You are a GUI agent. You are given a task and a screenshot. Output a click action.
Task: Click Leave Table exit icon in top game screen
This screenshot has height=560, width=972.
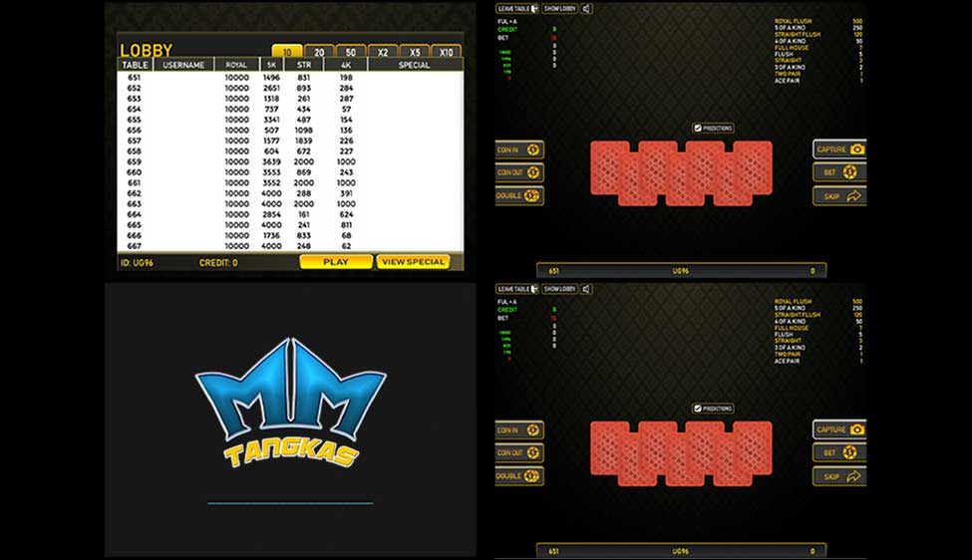pos(534,9)
